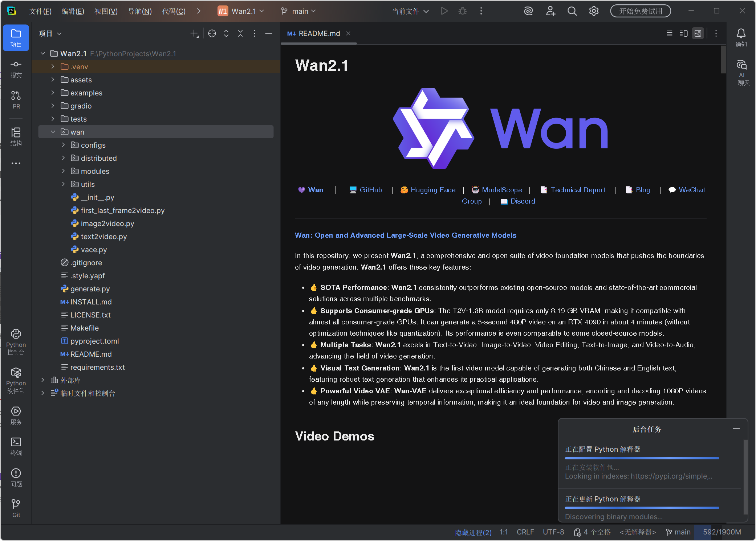The image size is (756, 541).
Task: Open the Structure tool window
Action: (16, 136)
